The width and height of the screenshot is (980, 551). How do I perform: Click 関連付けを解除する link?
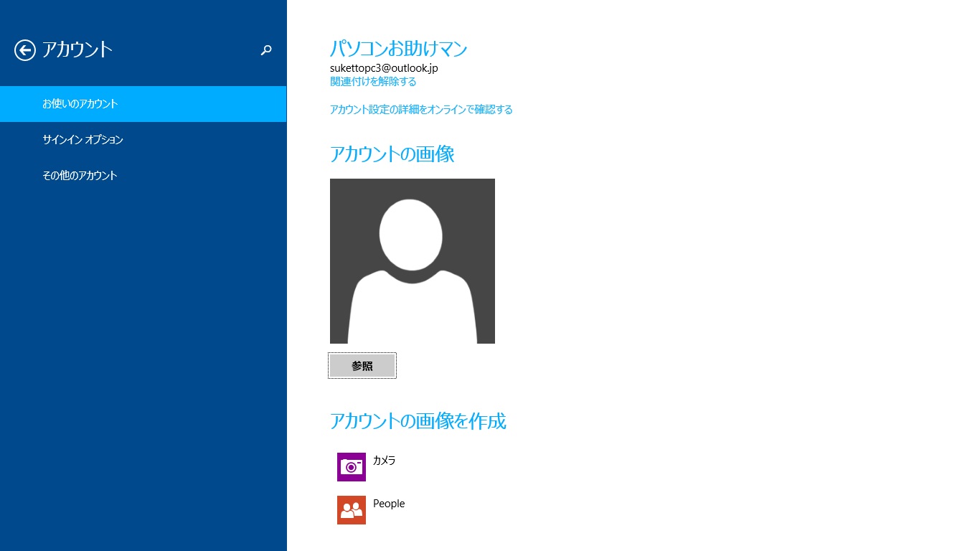(x=373, y=82)
